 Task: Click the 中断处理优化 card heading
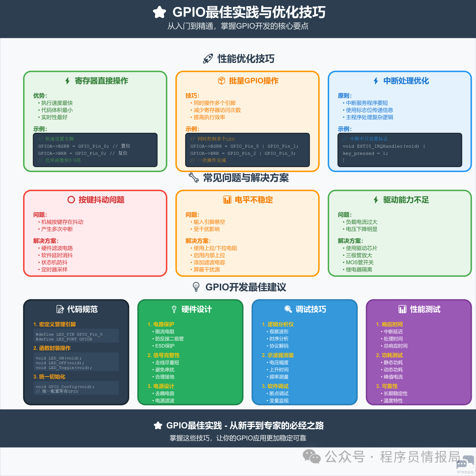coord(406,81)
